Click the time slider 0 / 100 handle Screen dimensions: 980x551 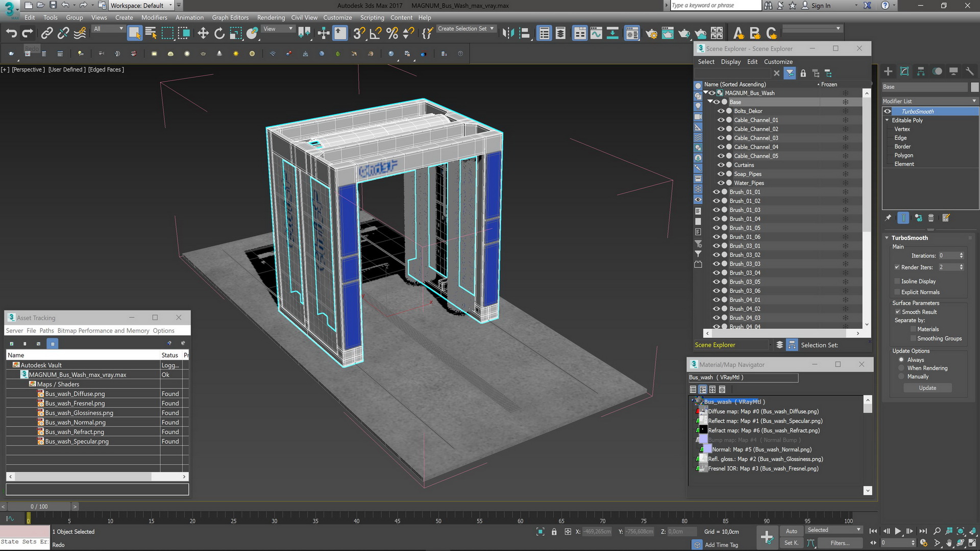pos(39,507)
